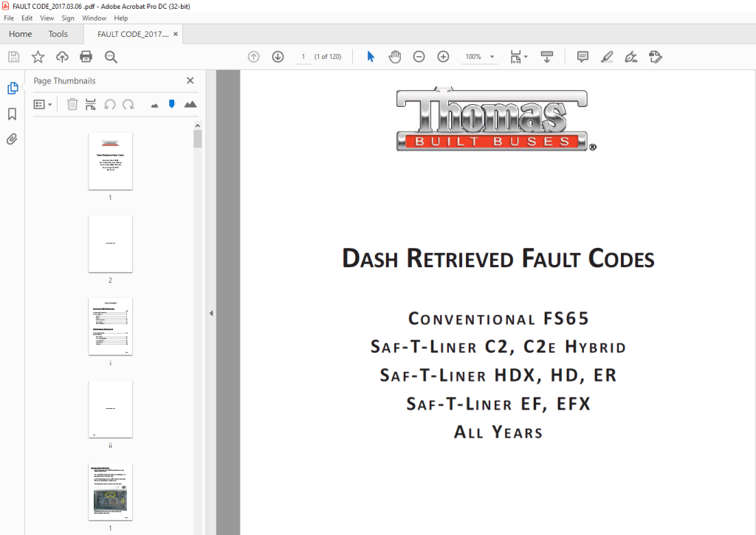Open the Find text magnifier tool
756x535 pixels.
111,57
